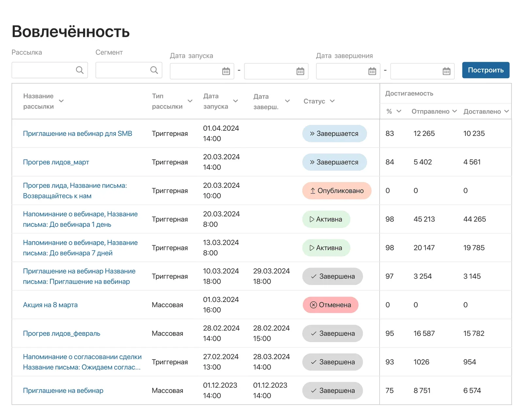Click the Достигаемость group header
Screen dimensions: 523x420
coord(409,93)
